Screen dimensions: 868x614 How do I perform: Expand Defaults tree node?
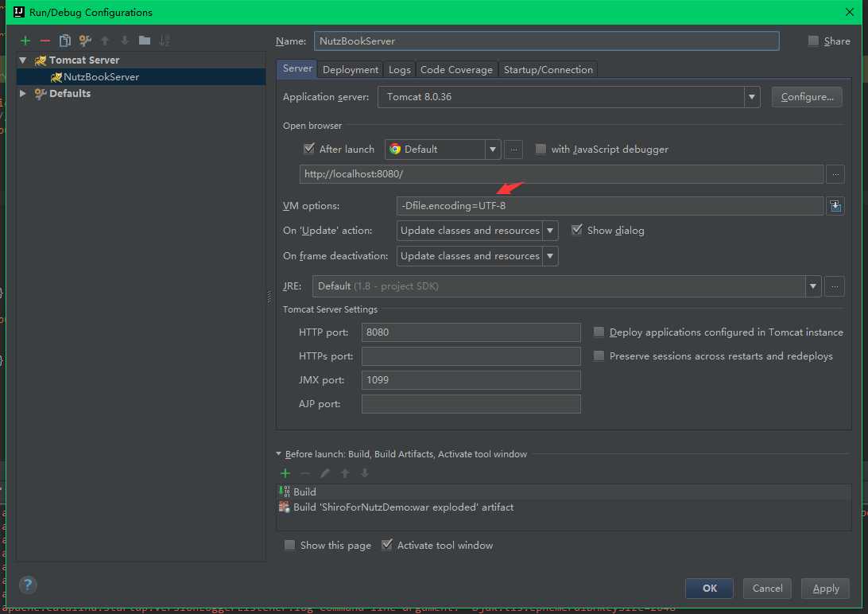(x=23, y=93)
